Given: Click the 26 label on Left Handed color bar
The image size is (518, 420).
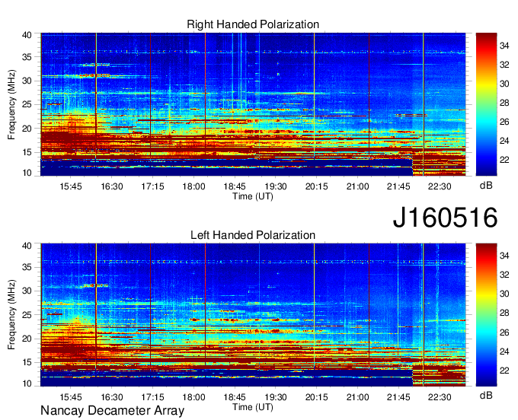Looking at the screenshot, I should click(x=504, y=332).
